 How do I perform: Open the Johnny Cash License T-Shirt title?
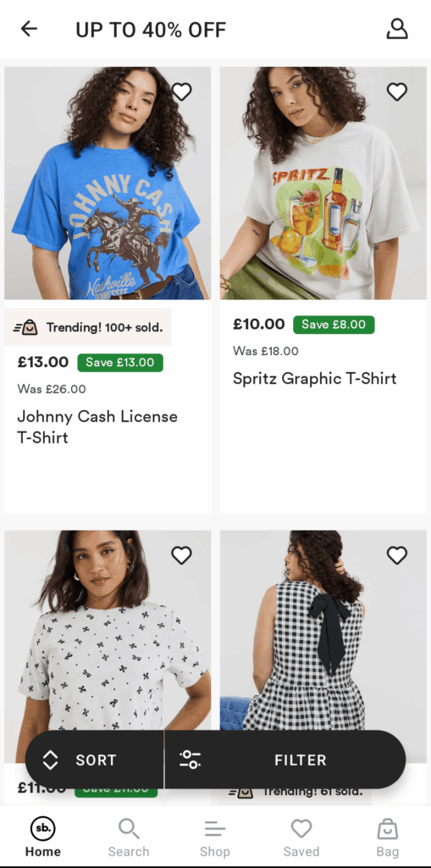click(97, 427)
